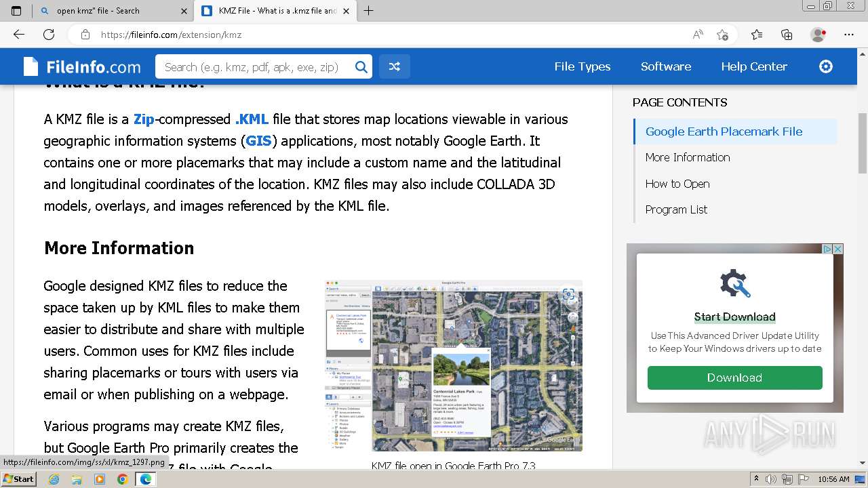
Task: Close the advertisement with X icon
Action: 838,249
